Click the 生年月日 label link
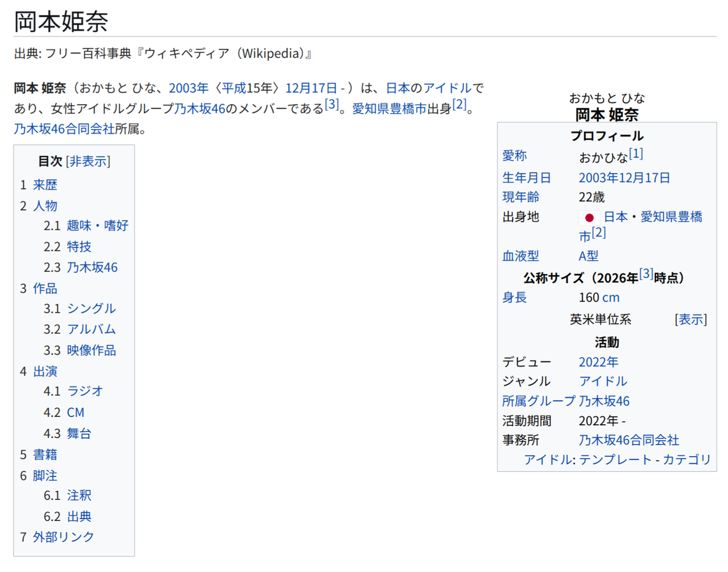The image size is (728, 572). point(527,178)
